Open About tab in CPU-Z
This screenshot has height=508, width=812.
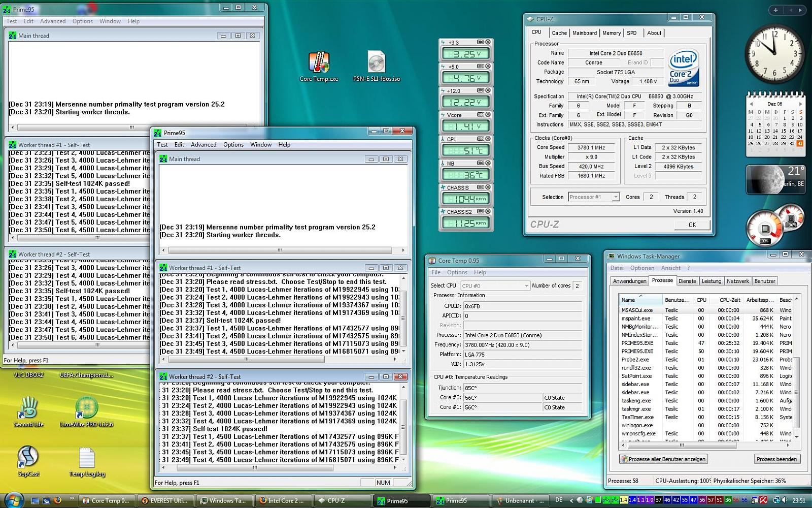(x=654, y=33)
